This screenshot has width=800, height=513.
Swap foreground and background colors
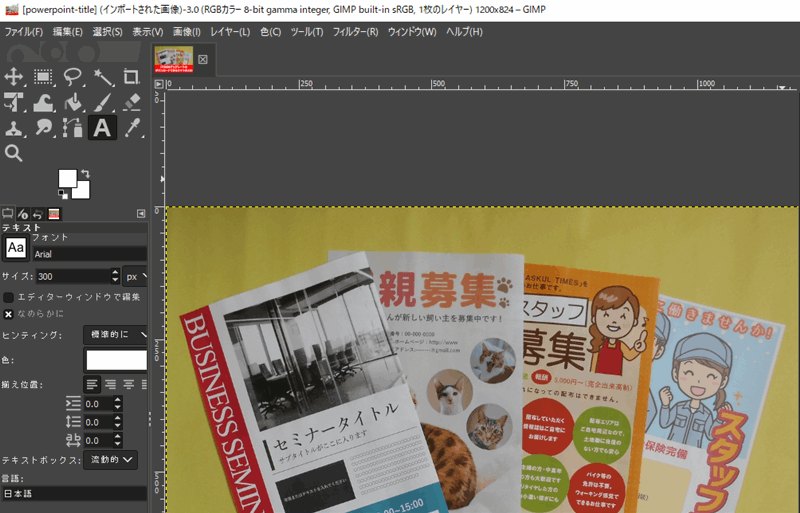point(87,173)
